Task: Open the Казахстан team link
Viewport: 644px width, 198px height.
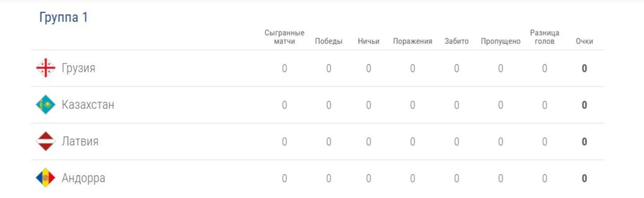Action: pyautogui.click(x=88, y=105)
